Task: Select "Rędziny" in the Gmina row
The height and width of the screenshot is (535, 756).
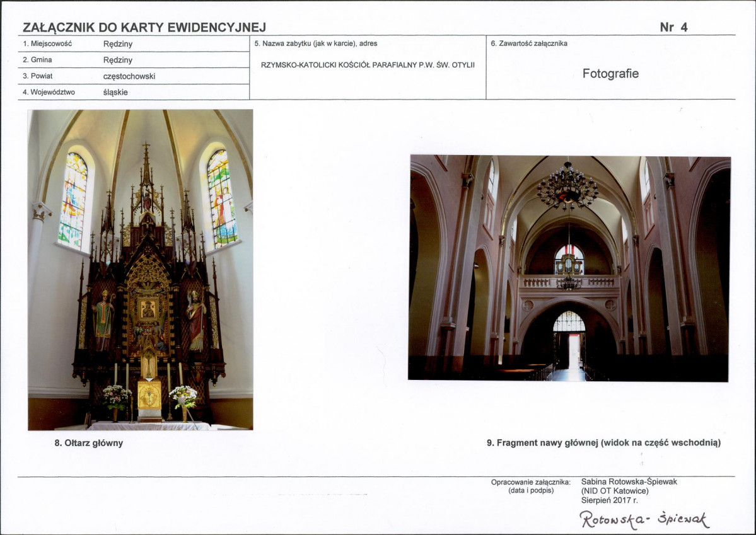Action: pyautogui.click(x=118, y=60)
